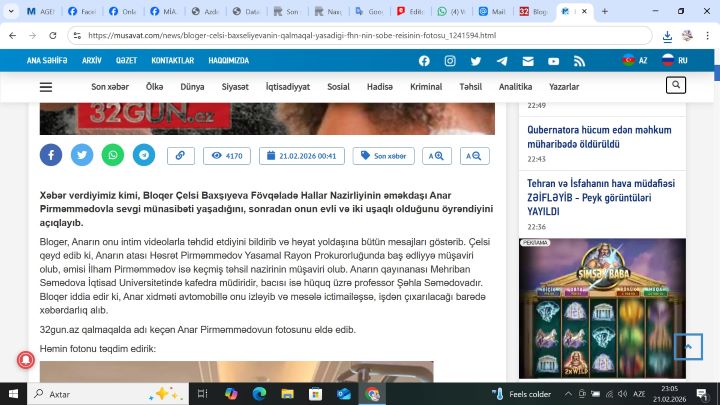The height and width of the screenshot is (405, 720).
Task: Share article via Facebook round icon
Action: coord(51,155)
